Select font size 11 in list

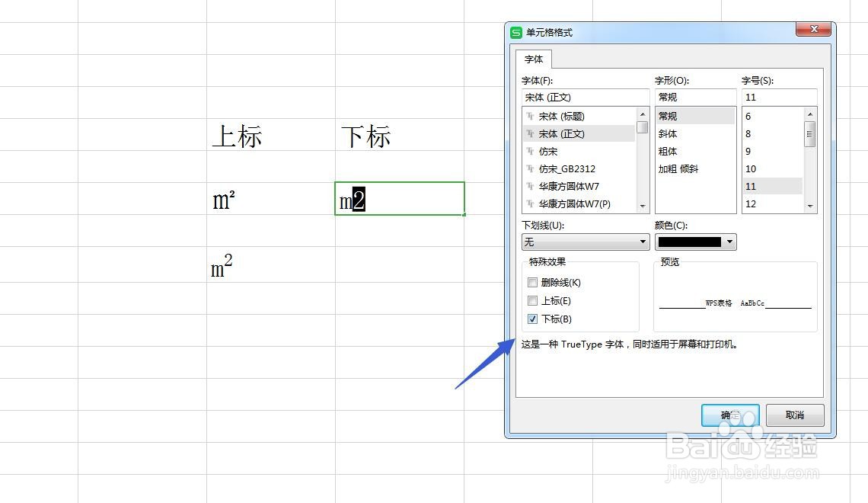[x=773, y=187]
